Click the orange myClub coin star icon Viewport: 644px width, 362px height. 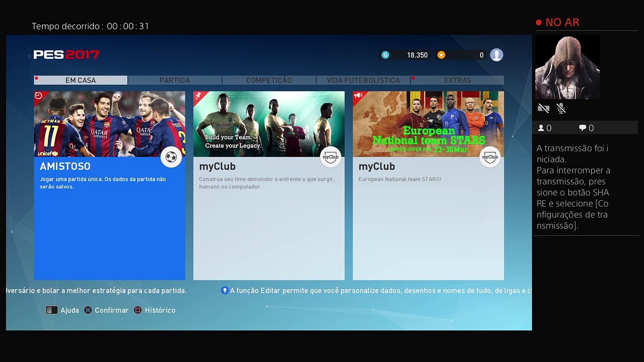(441, 55)
